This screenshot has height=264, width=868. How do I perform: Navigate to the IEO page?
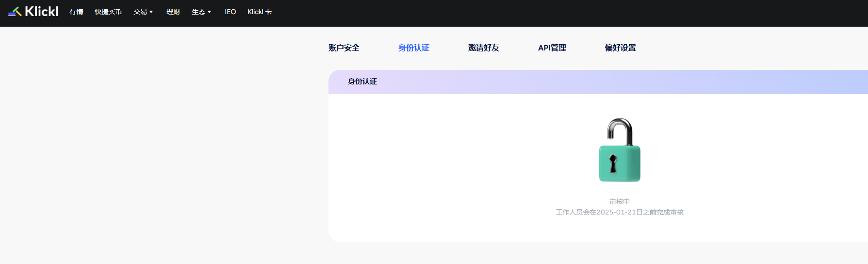coord(230,12)
